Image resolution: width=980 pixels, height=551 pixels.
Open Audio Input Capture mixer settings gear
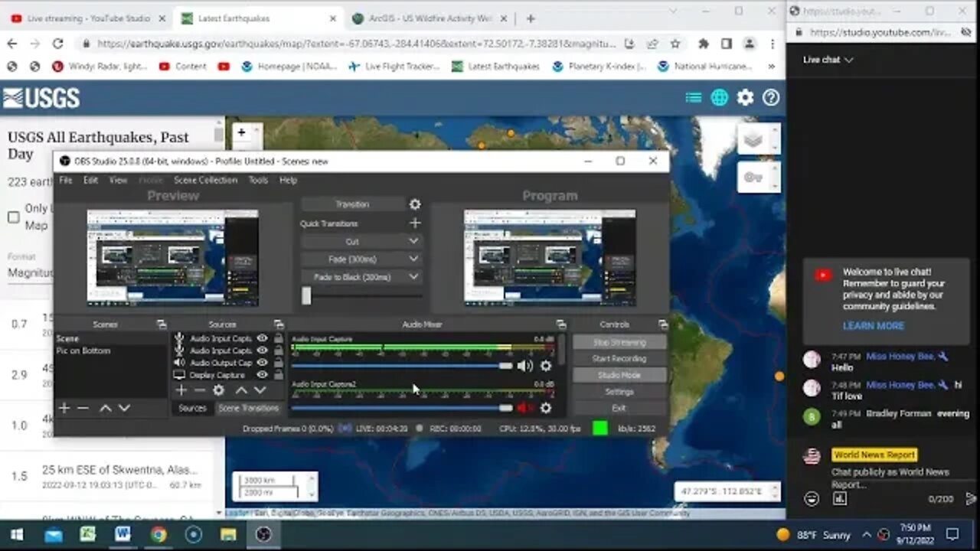(545, 366)
